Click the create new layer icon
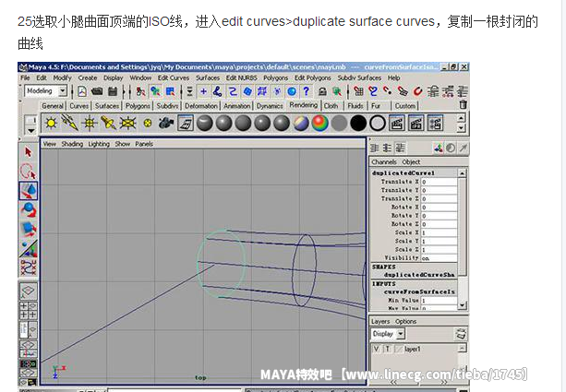Image resolution: width=566 pixels, height=392 pixels. (x=461, y=334)
